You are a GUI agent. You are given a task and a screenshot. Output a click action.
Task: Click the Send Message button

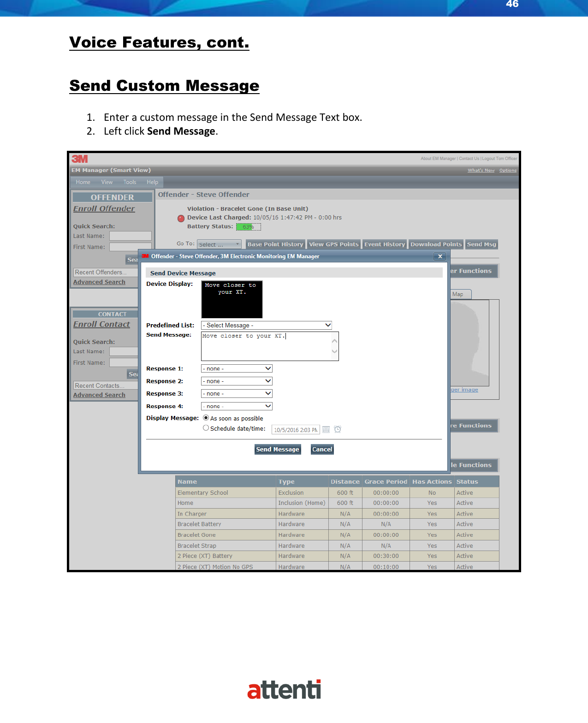(278, 450)
